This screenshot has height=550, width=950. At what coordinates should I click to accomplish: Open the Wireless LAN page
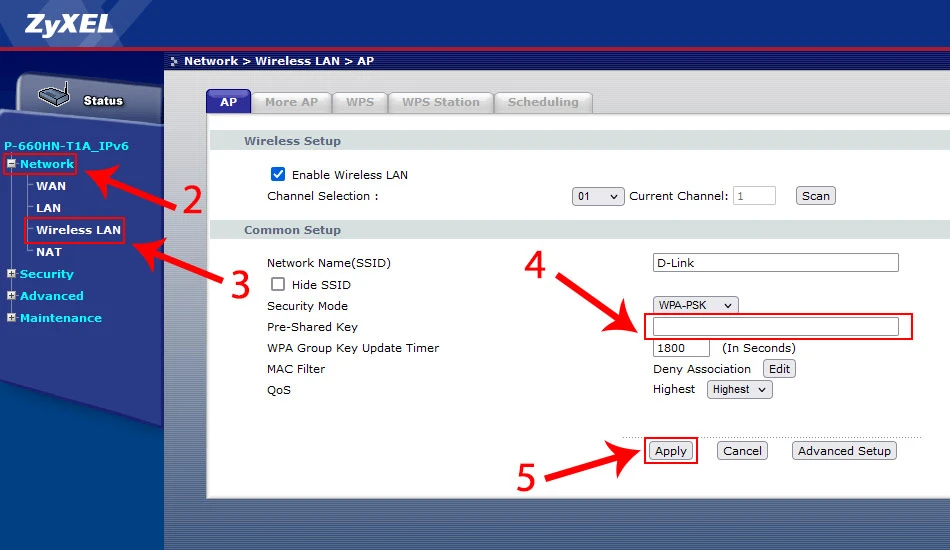pos(78,230)
